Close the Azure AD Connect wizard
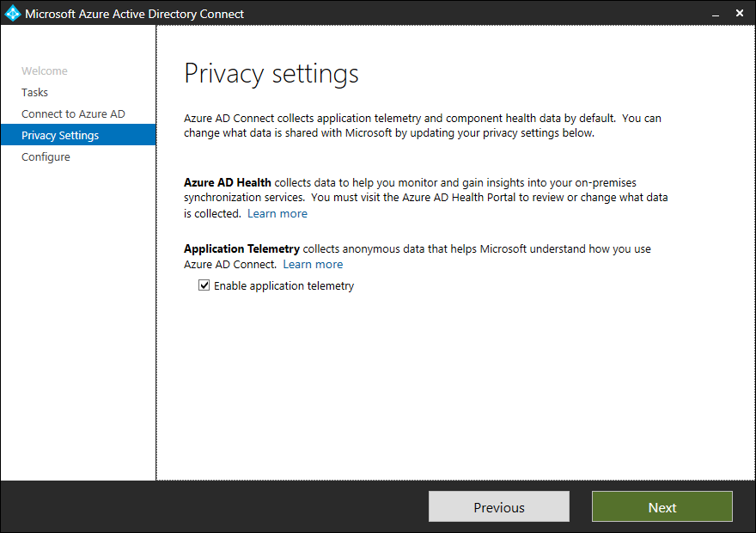The image size is (756, 533). 740,13
